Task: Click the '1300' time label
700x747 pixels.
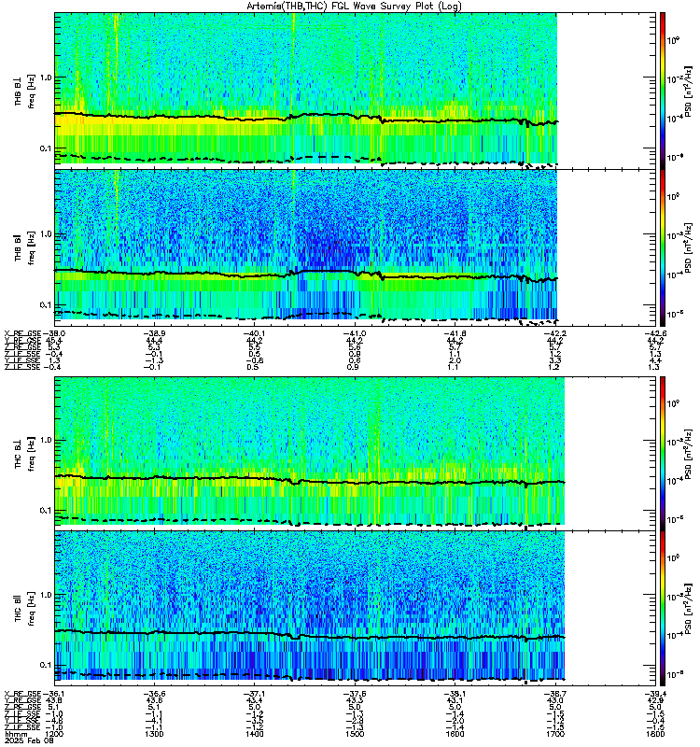Action: (x=155, y=734)
